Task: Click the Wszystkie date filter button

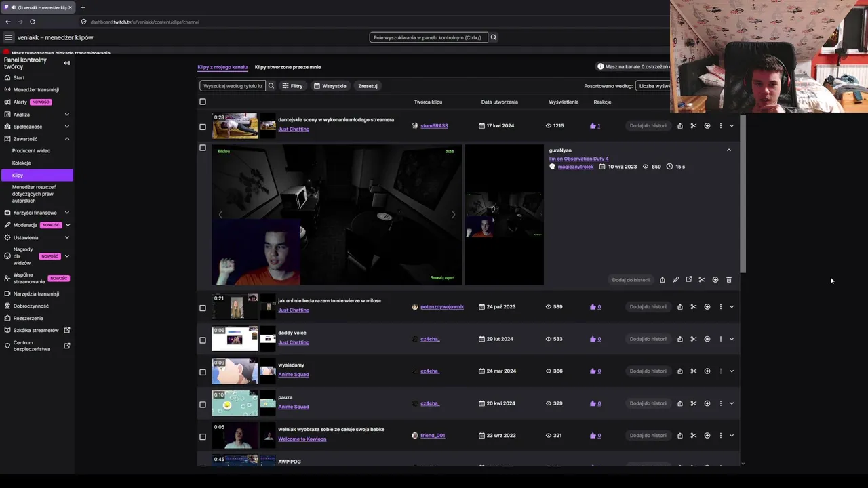Action: tap(330, 86)
